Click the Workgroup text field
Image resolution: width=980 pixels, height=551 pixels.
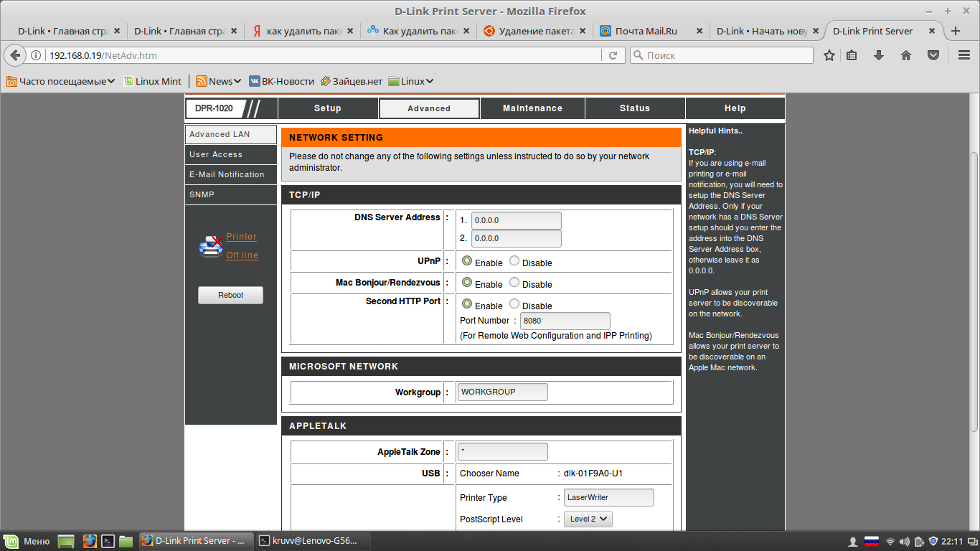pos(502,392)
